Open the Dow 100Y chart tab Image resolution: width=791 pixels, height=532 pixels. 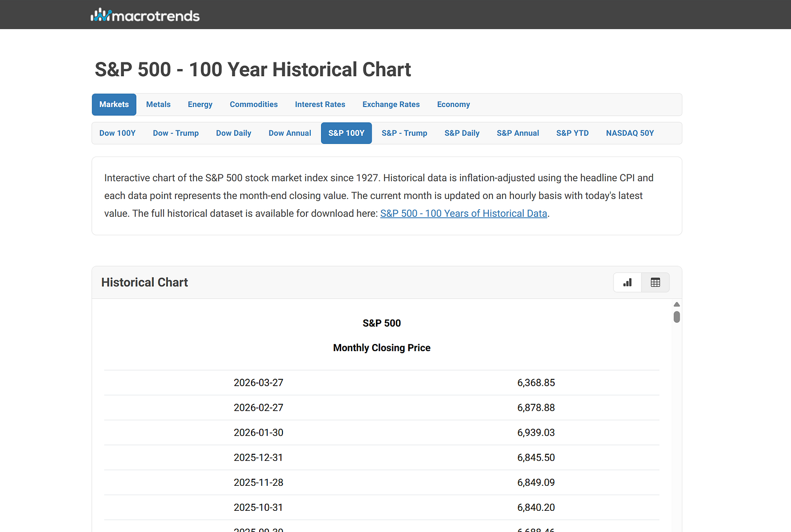click(117, 133)
